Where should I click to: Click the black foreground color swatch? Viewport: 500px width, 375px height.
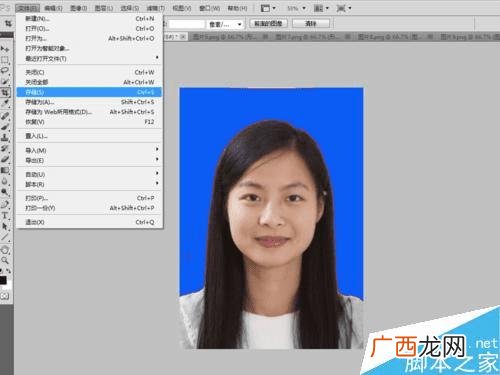[3, 280]
